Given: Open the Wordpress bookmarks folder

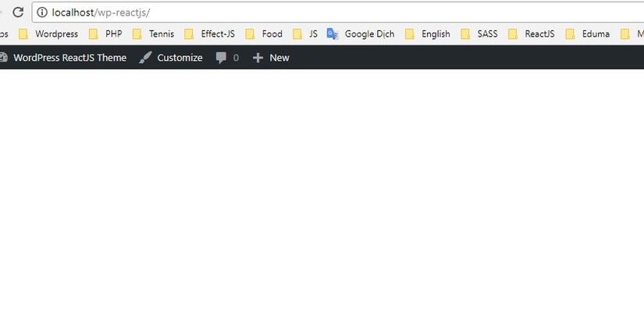Looking at the screenshot, I should pos(48,34).
